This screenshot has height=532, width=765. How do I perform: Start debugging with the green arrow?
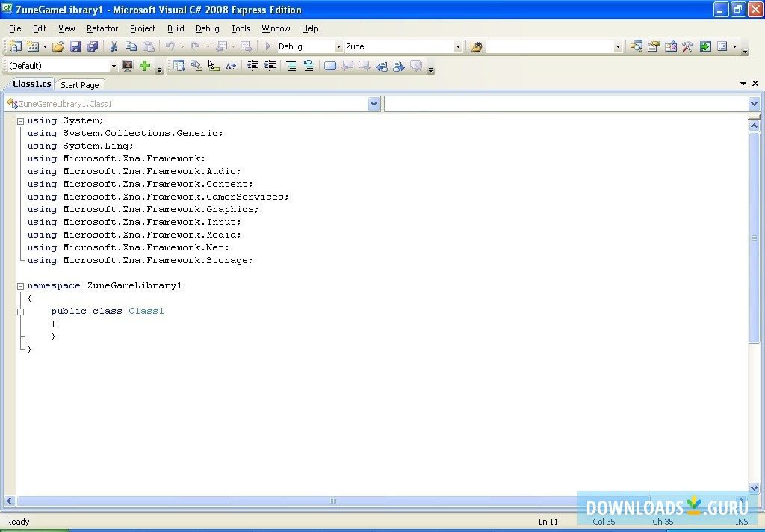pyautogui.click(x=268, y=46)
